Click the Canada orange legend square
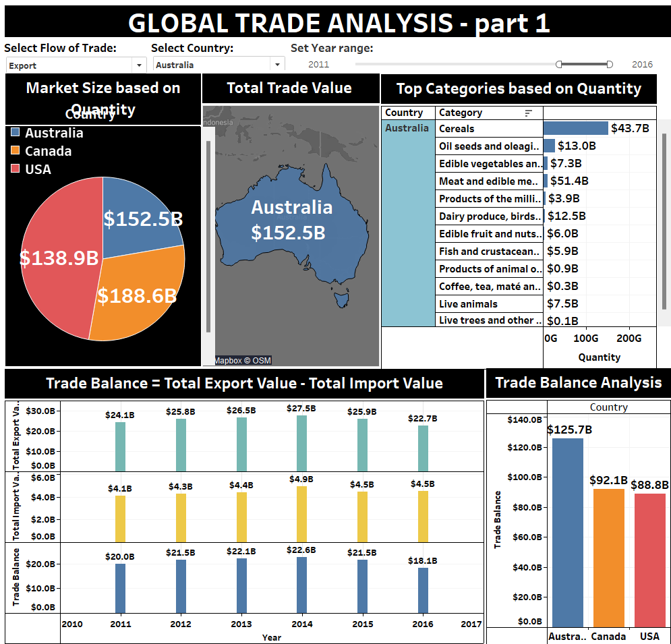Image resolution: width=671 pixels, height=644 pixels. click(x=16, y=151)
